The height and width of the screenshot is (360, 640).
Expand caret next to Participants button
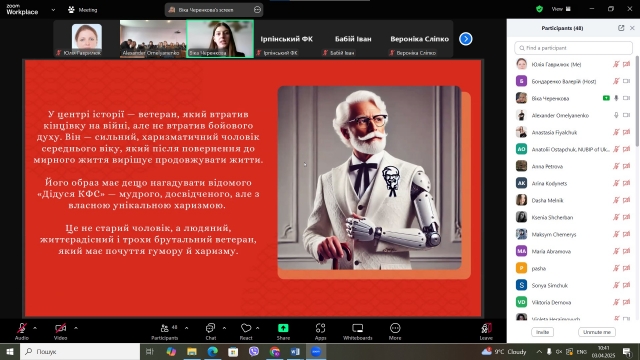click(x=187, y=328)
